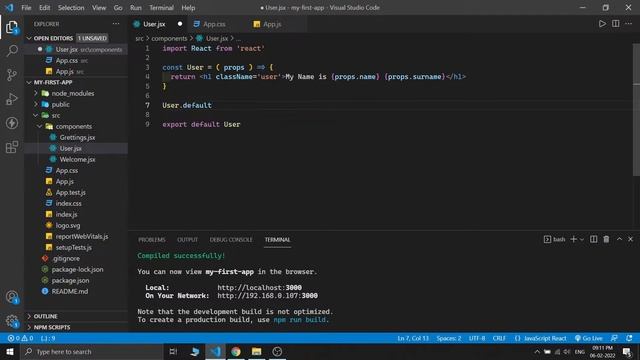
Task: Open package.json in the file tree
Action: (70, 280)
